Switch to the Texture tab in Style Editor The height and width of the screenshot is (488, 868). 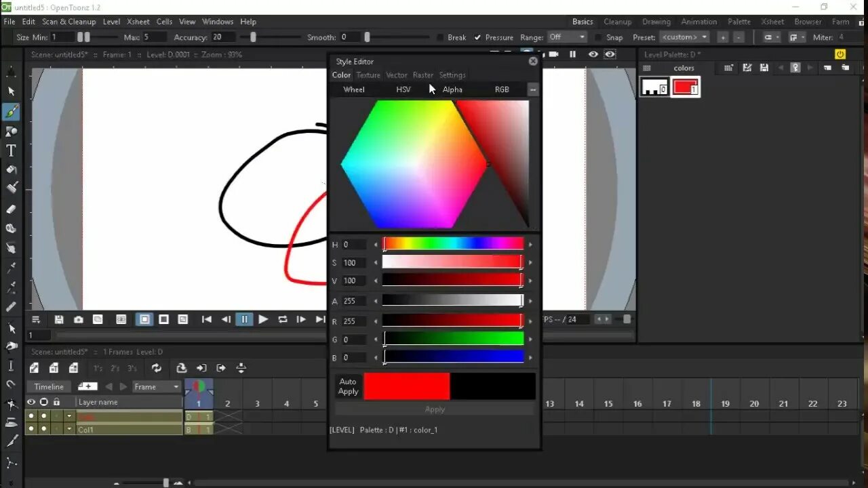click(368, 75)
